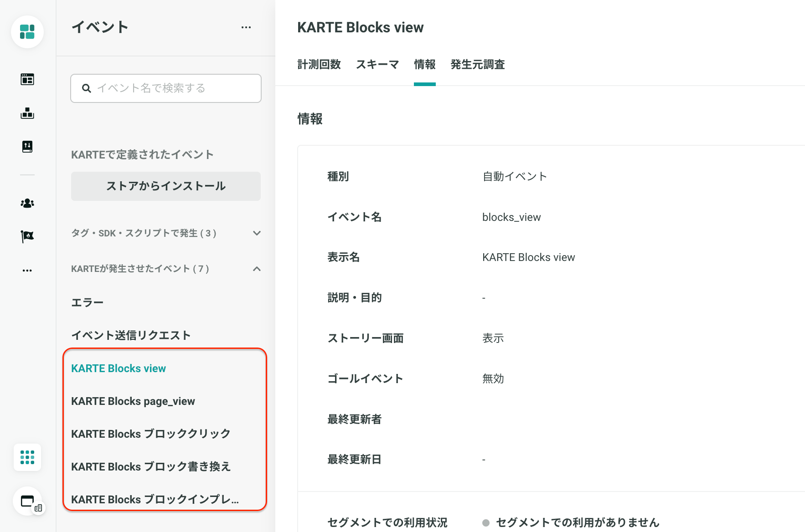805x532 pixels.
Task: Switch to the 発生元調査 tab
Action: (478, 65)
